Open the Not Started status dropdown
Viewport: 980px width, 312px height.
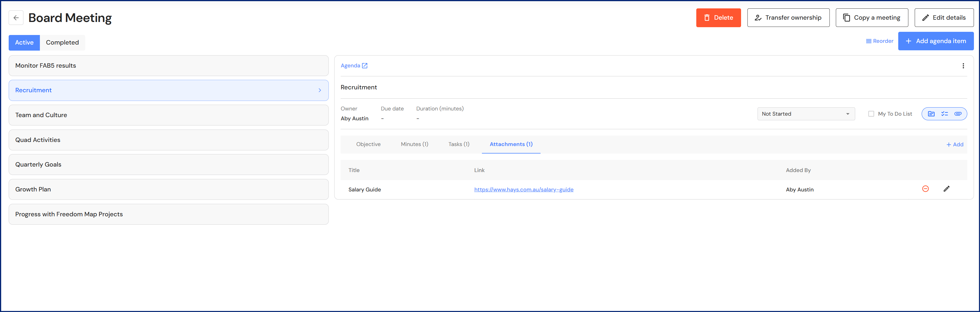(806, 114)
